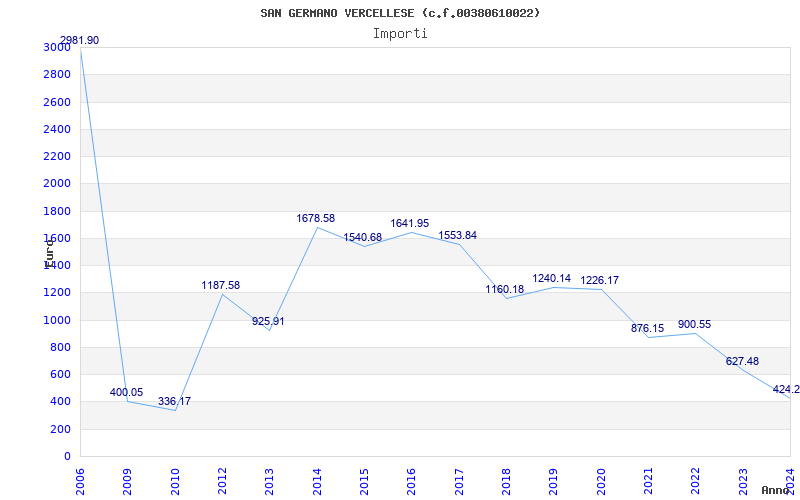The image size is (800, 500).
Task: Click the 2981.90 data label
Action: (x=80, y=40)
